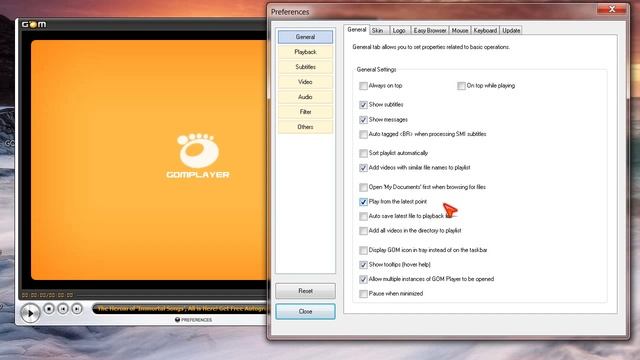The width and height of the screenshot is (640, 360).
Task: Uncheck Show messages
Action: click(363, 120)
